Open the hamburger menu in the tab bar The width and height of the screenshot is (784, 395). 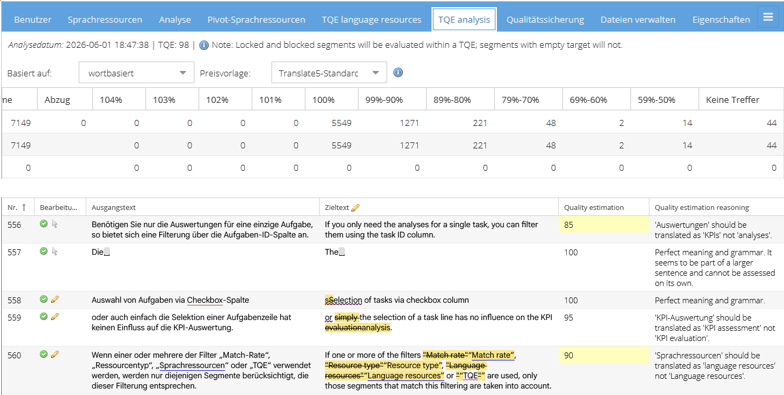pyautogui.click(x=768, y=18)
